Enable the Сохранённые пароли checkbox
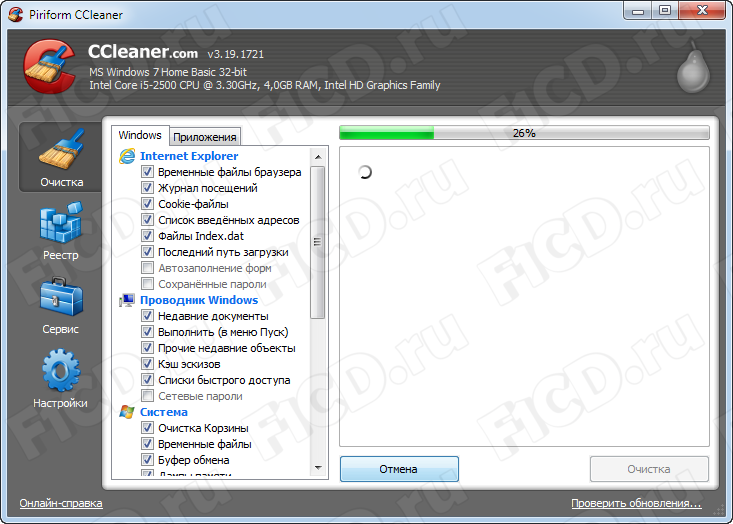This screenshot has height=524, width=733. (147, 284)
